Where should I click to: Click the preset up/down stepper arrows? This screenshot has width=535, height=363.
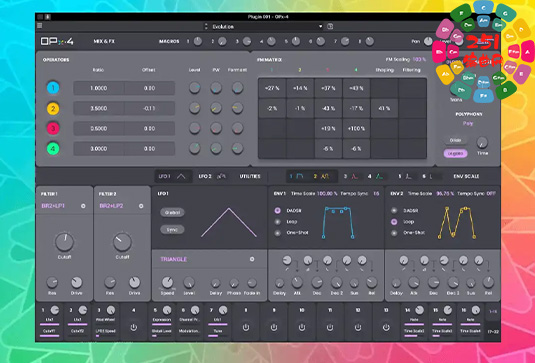pos(206,26)
